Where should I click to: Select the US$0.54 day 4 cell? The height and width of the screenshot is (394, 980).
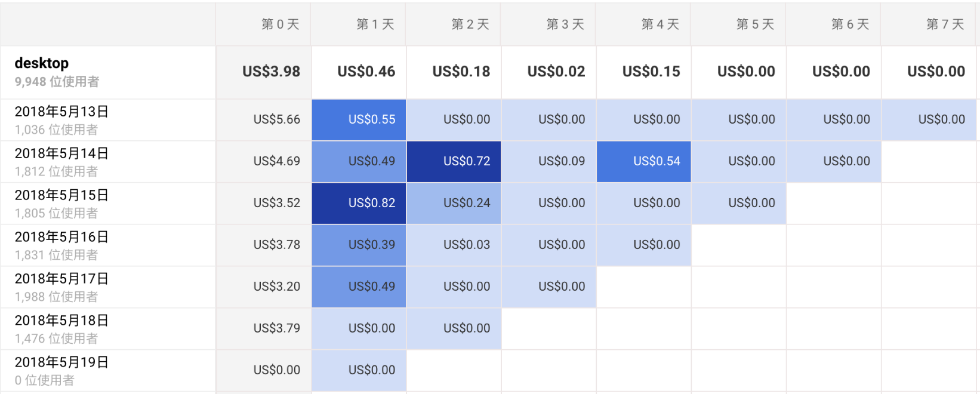point(656,161)
